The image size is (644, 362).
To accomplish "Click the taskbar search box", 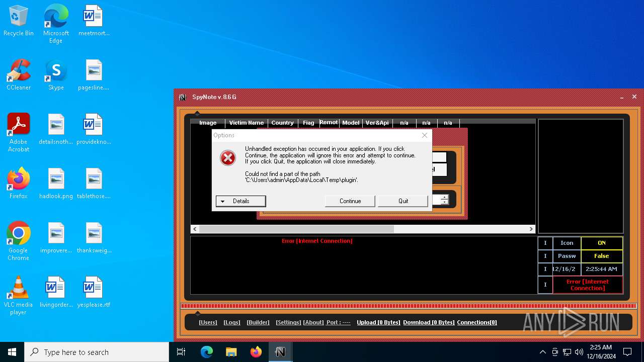I will (97, 352).
